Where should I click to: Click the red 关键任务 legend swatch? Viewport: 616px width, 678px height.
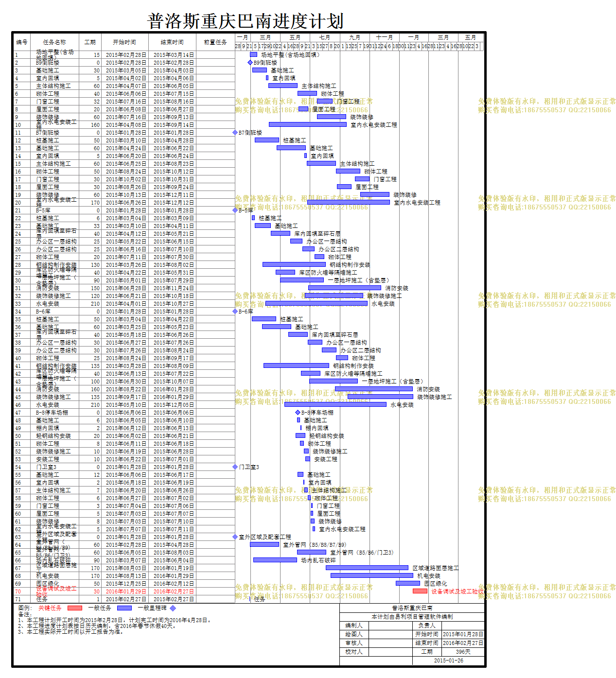tap(75, 608)
